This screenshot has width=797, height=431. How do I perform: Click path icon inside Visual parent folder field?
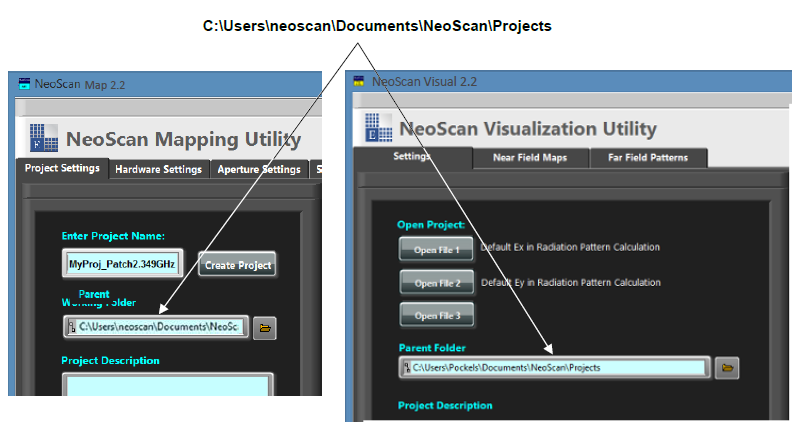tap(407, 367)
